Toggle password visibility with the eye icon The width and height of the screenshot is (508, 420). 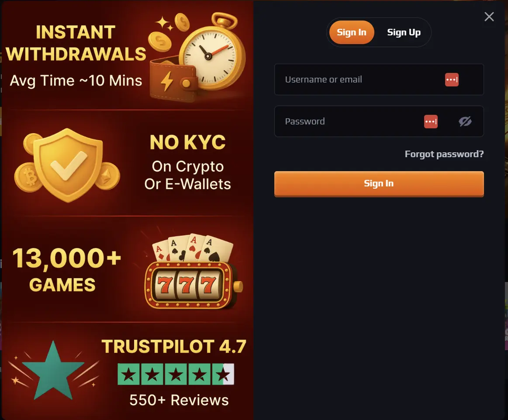pyautogui.click(x=465, y=121)
